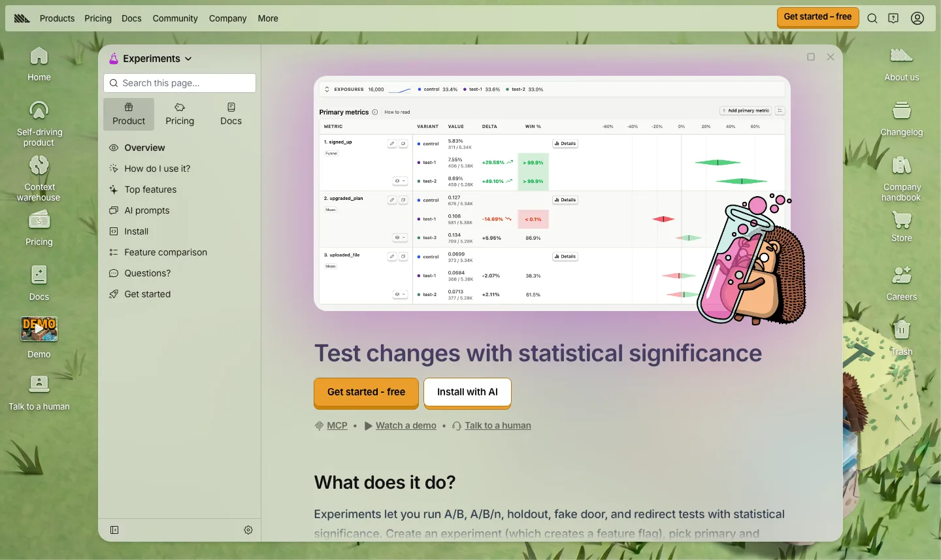This screenshot has width=941, height=560.
Task: Toggle the sidebar collapse icon
Action: click(x=114, y=530)
